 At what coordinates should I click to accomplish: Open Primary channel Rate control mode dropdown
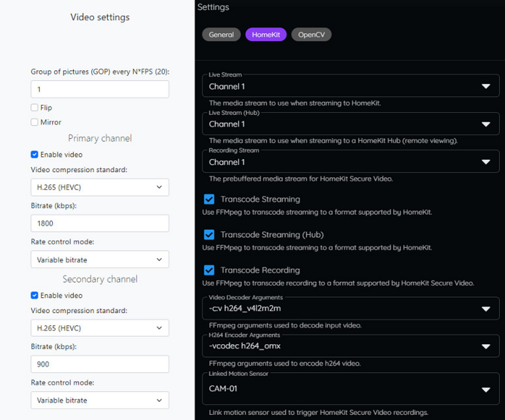100,259
